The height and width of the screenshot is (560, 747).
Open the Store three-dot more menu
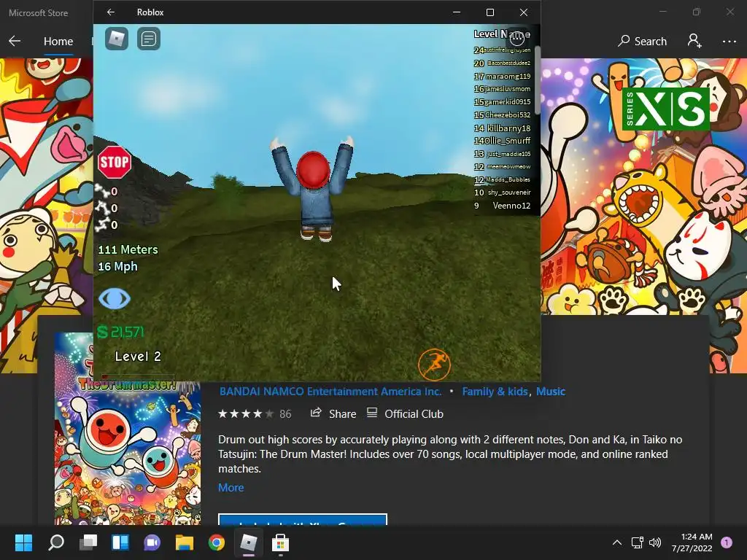coord(729,42)
